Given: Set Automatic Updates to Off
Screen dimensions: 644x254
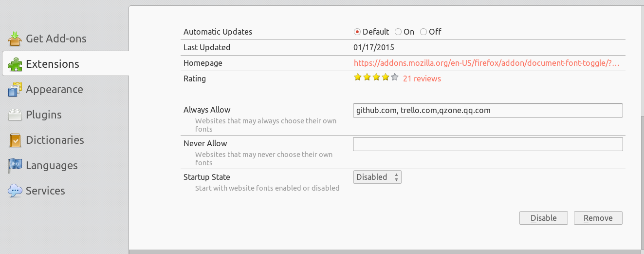Looking at the screenshot, I should point(431,32).
